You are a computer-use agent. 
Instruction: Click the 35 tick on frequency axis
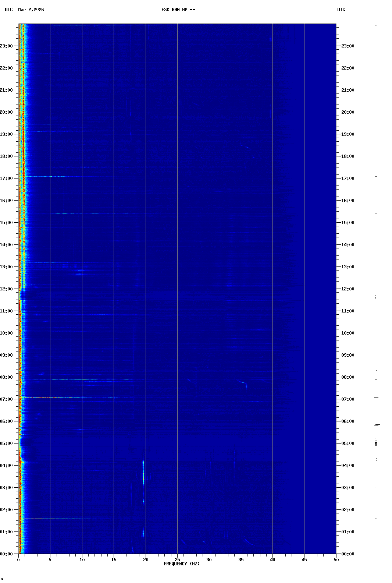(x=241, y=560)
